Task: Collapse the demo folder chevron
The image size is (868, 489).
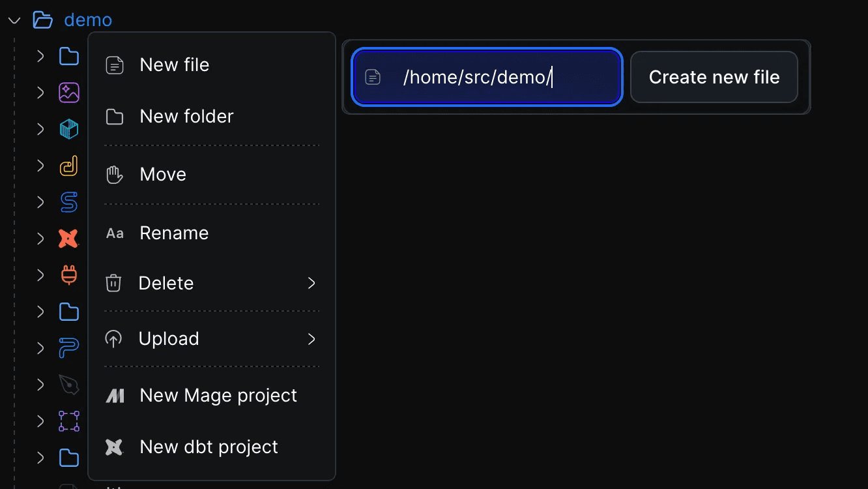Action: [14, 21]
